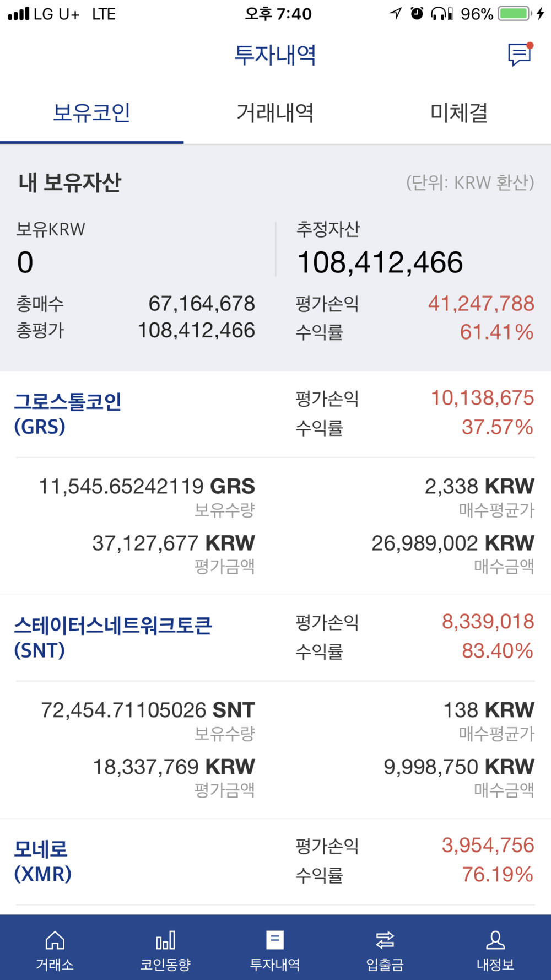
Task: Tap total 수익률 61.41% figure
Action: (496, 332)
